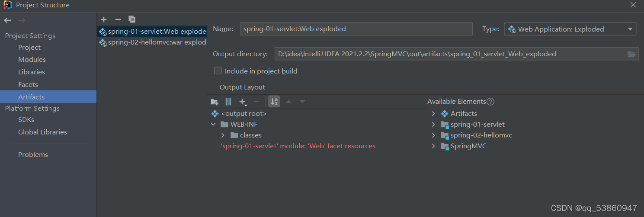Click spring-01-servlet artifact icon in list
Screen dimensions: 644x217
pos(103,32)
